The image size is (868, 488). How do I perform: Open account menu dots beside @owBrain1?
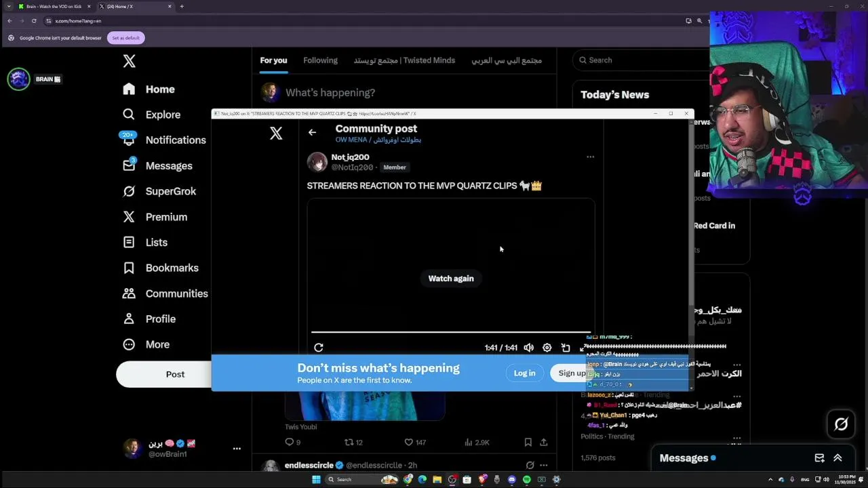pyautogui.click(x=237, y=449)
